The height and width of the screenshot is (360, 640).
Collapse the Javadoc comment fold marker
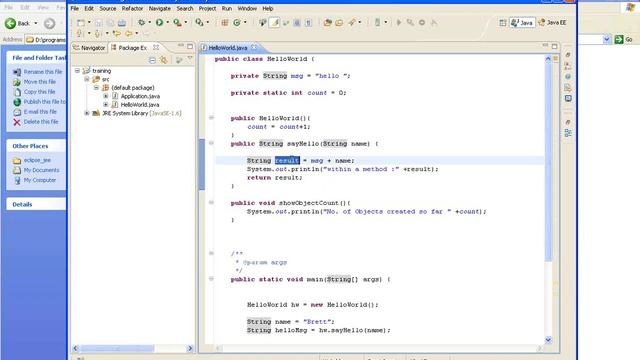coord(211,253)
